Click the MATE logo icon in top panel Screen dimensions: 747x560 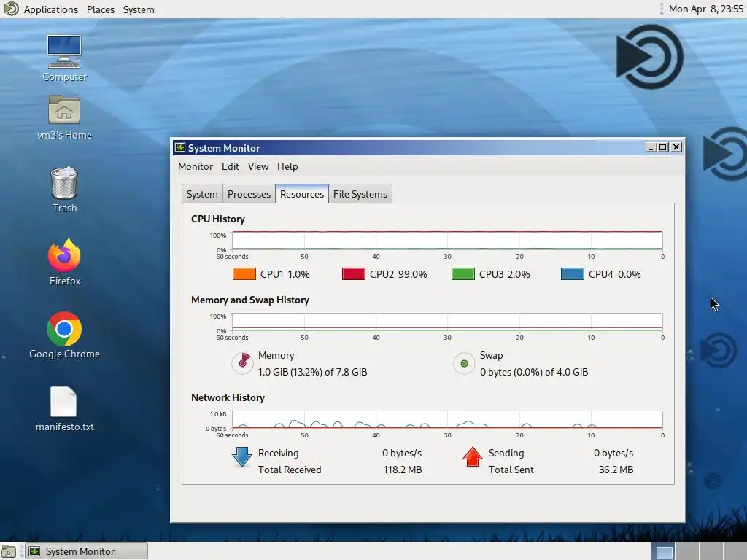[x=10, y=9]
